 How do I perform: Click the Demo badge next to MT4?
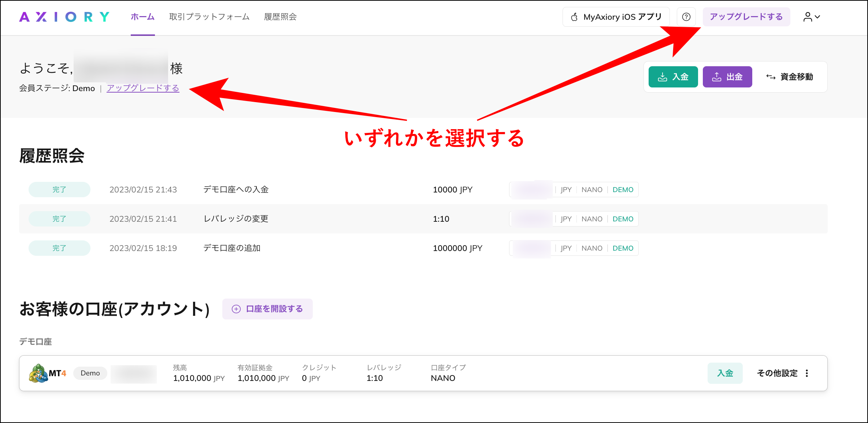(x=90, y=373)
